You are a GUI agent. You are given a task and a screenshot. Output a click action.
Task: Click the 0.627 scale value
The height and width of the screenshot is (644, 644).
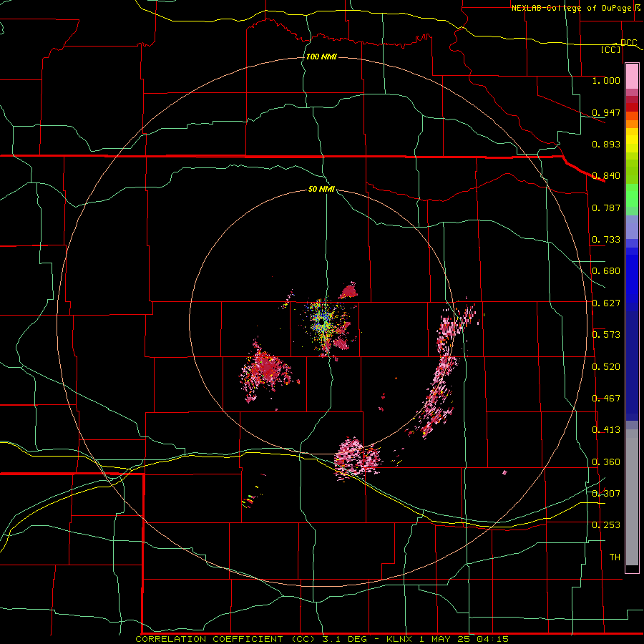click(x=606, y=303)
